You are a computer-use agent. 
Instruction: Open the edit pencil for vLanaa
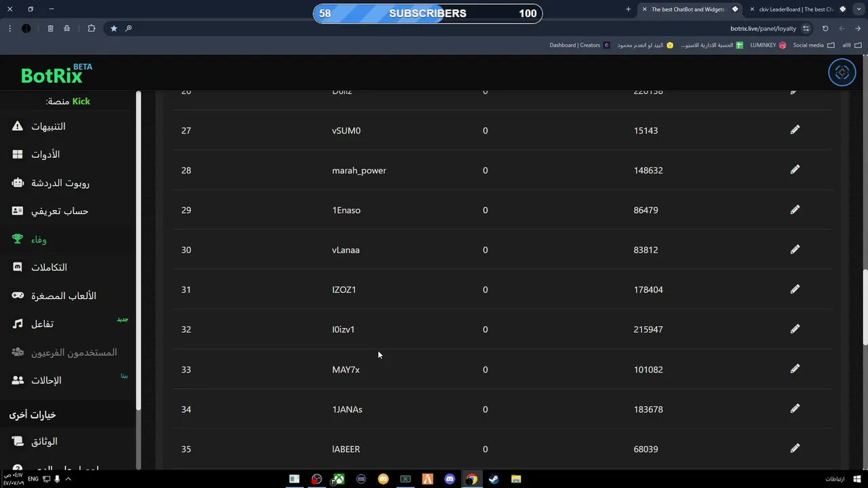click(x=795, y=249)
